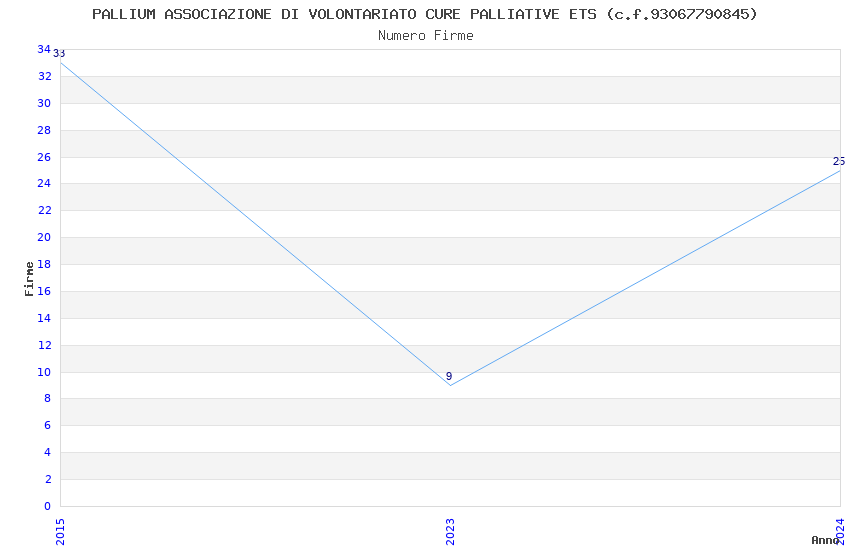Click the x-axis year label 2015
This screenshot has width=850, height=550.
tap(60, 532)
